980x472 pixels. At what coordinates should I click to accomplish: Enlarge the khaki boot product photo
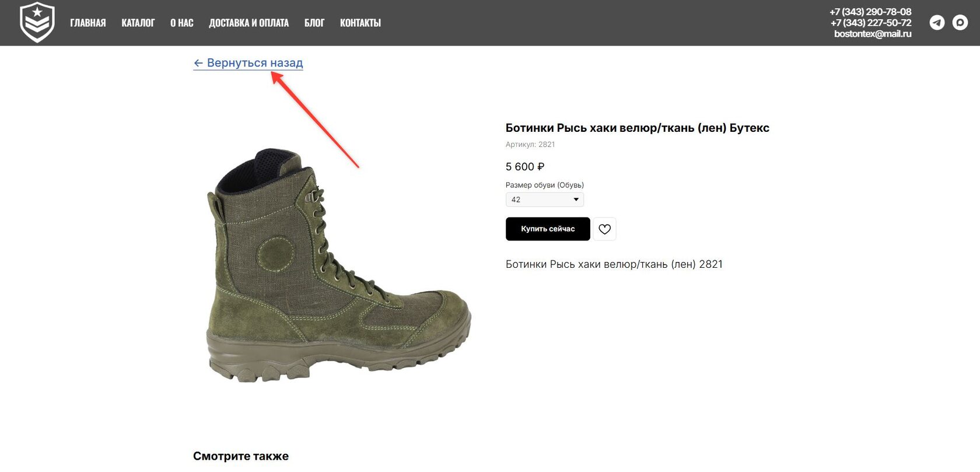coord(338,265)
